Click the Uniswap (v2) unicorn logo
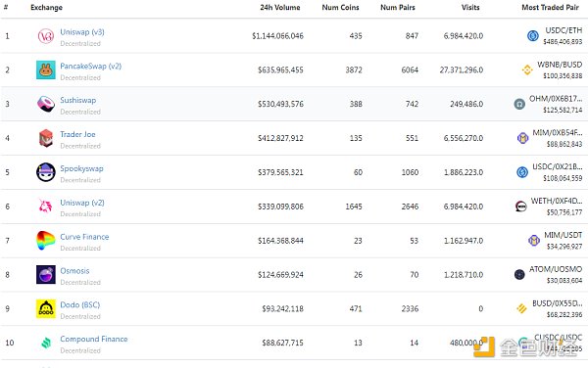This screenshot has width=588, height=368. click(x=46, y=207)
